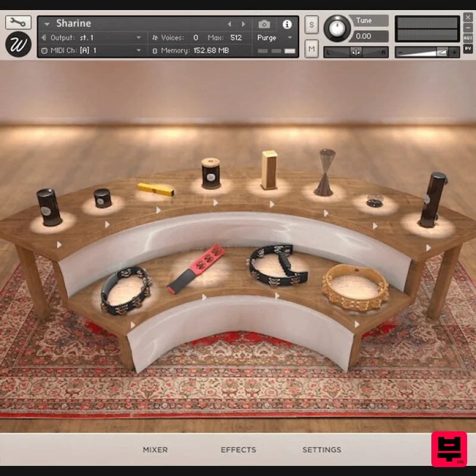Mute the instrument with the M button

[x=311, y=49]
